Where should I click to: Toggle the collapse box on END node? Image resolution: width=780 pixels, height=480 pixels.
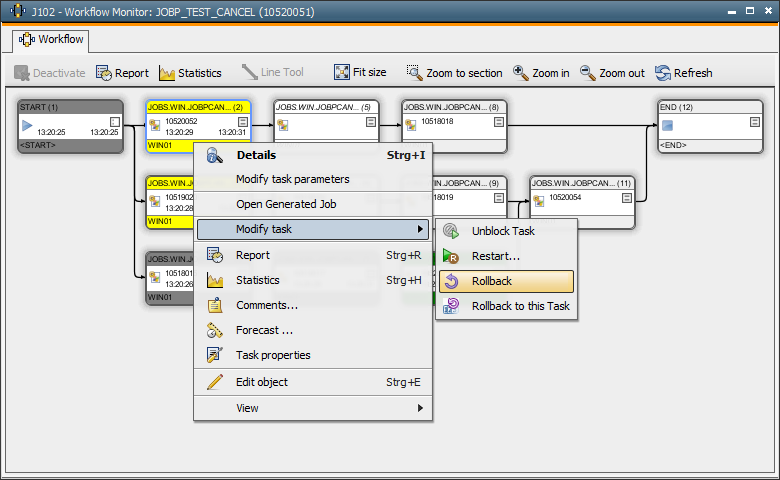point(755,122)
